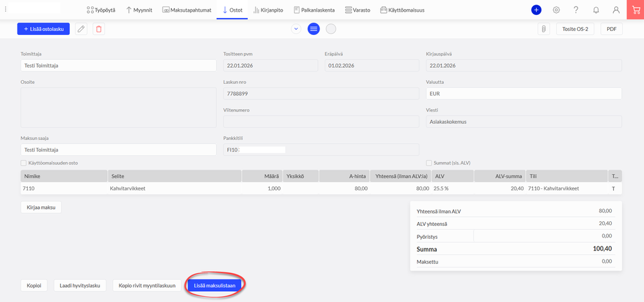This screenshot has width=644, height=302.
Task: Click the 1,000 Määrä cell
Action: [261, 188]
